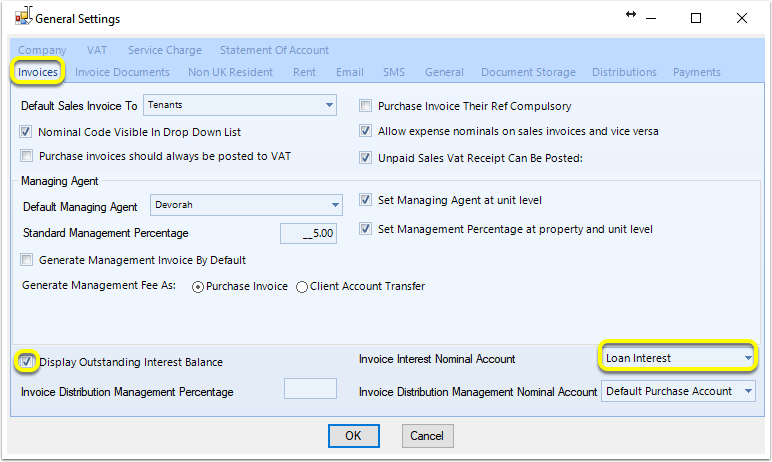Enable Purchase Invoice Their Ref Compulsory
Screen dimensions: 772x462
point(365,105)
